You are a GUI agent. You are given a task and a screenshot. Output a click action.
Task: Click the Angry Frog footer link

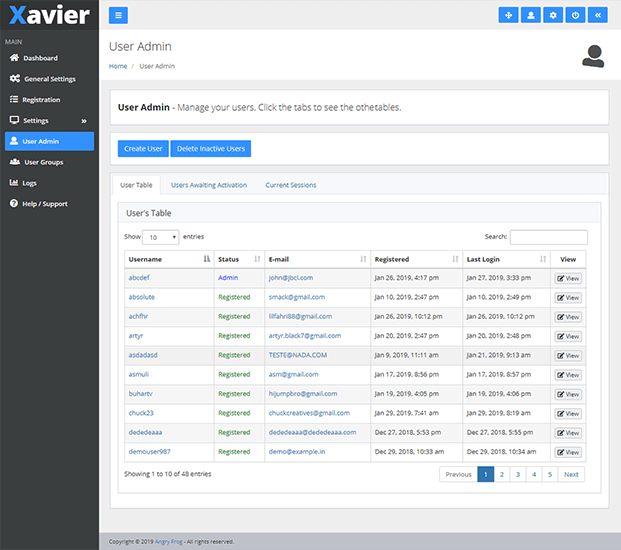[x=169, y=542]
